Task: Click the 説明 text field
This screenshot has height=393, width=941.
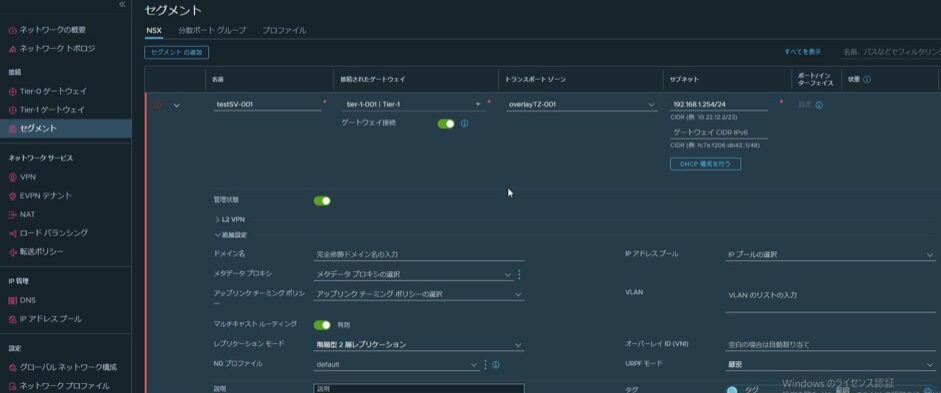Action: coord(419,389)
